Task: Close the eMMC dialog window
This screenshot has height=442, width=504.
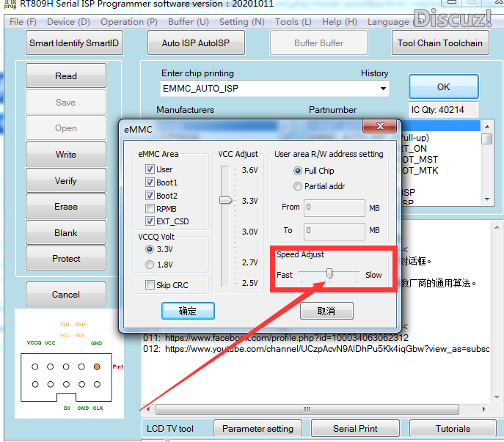Action: (x=380, y=128)
